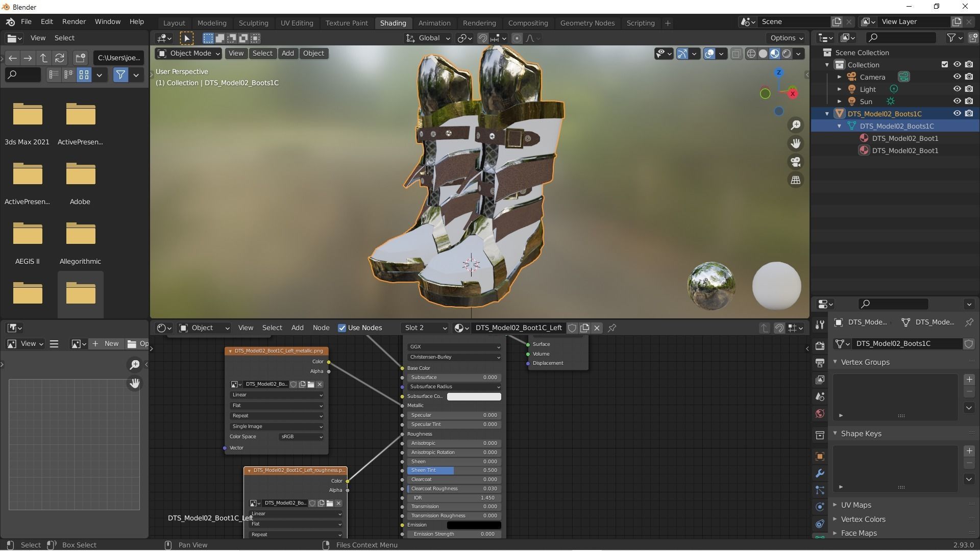Unlink material with X icon
This screenshot has width=980, height=551.
[597, 328]
